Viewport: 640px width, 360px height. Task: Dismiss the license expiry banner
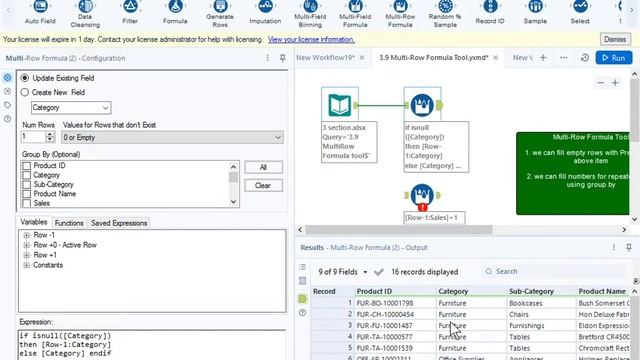tap(615, 40)
